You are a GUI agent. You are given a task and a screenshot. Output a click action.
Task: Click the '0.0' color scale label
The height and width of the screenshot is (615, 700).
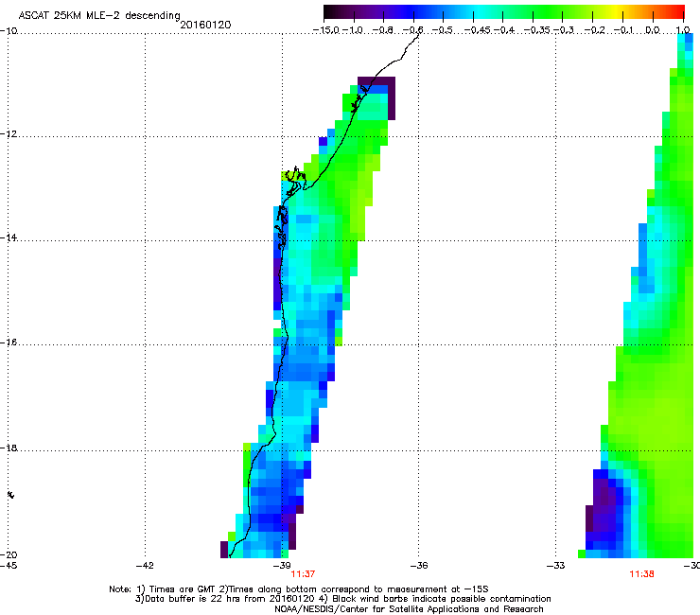click(x=653, y=30)
